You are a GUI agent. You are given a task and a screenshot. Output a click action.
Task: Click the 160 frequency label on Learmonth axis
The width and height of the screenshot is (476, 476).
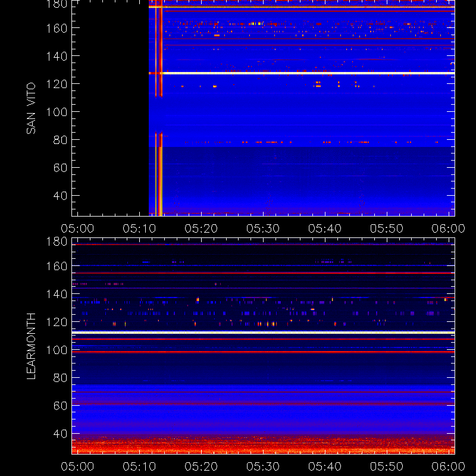[x=57, y=266]
